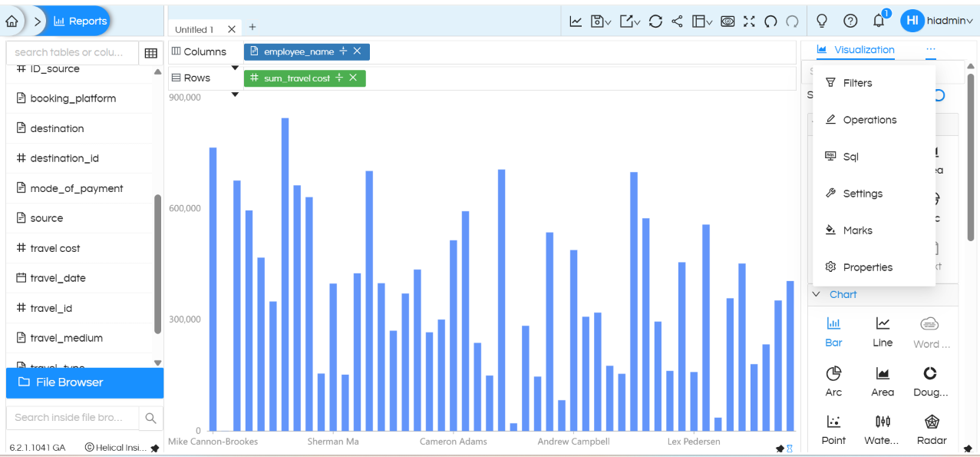Go to the Home icon
The image size is (980, 457).
pyautogui.click(x=12, y=22)
